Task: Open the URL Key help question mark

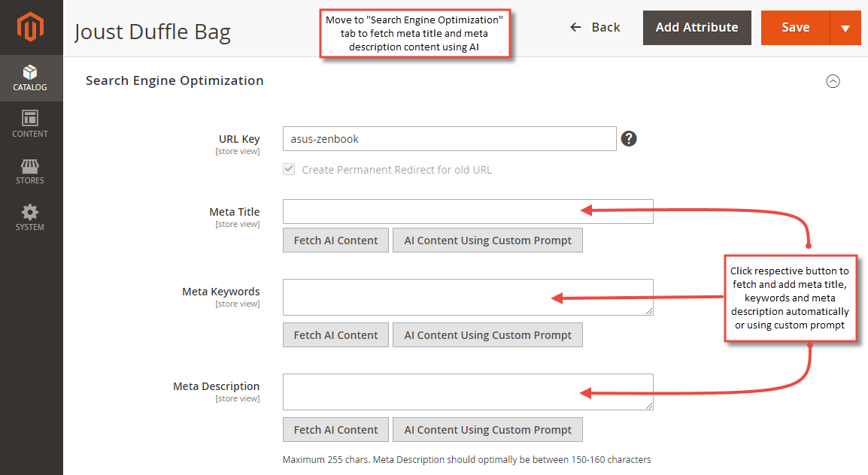Action: tap(629, 138)
